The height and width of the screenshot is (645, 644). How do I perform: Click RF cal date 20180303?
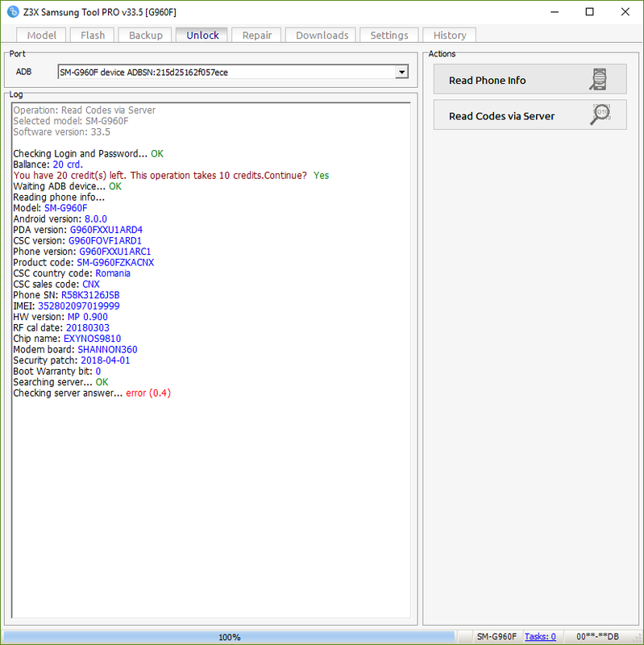(88, 328)
